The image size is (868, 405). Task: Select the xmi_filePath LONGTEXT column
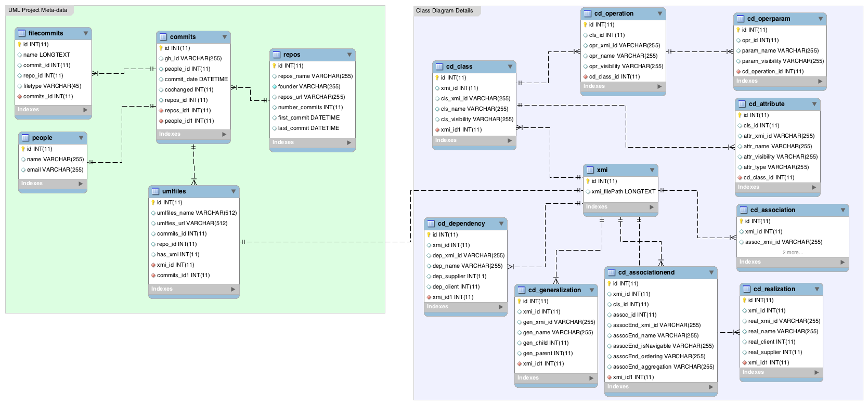point(623,191)
